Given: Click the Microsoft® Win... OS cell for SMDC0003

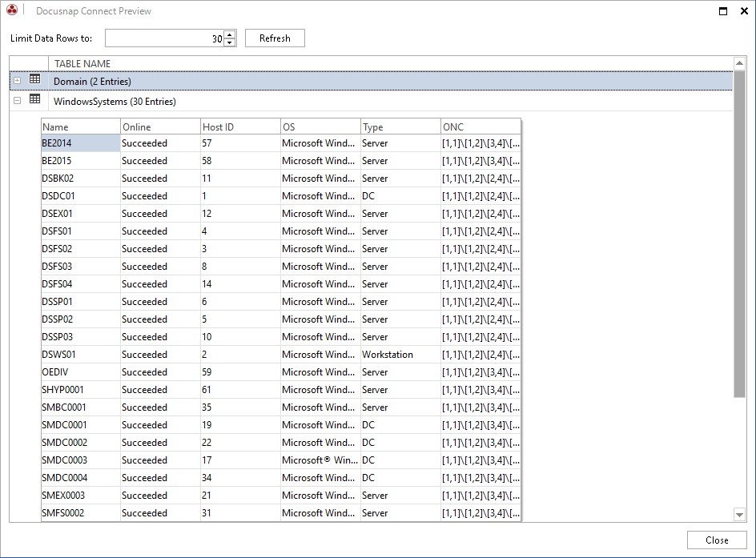Looking at the screenshot, I should 320,460.
